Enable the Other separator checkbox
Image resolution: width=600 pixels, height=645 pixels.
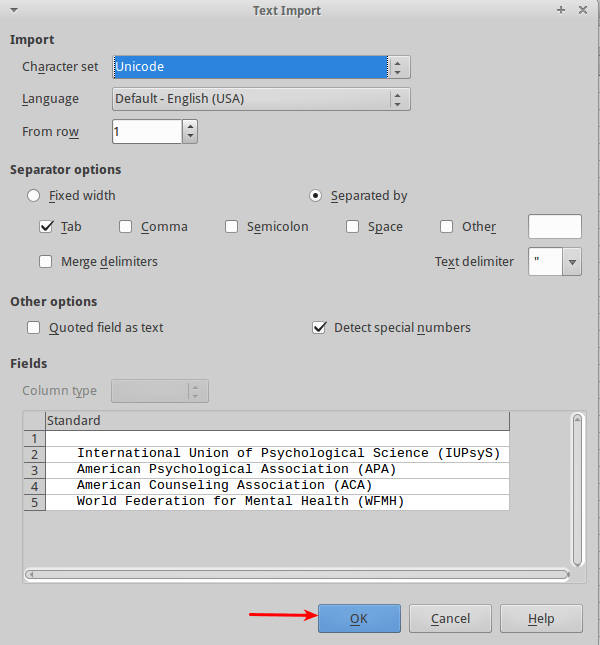pyautogui.click(x=447, y=227)
